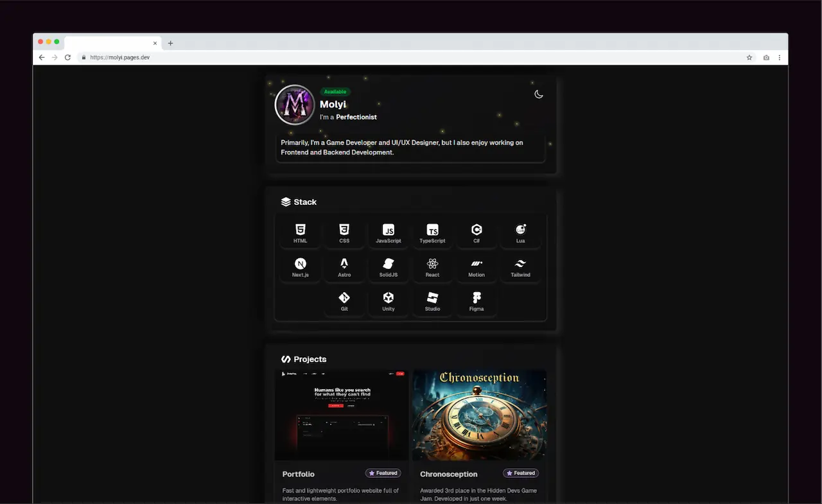Image resolution: width=822 pixels, height=504 pixels.
Task: Click the Projects section header icon
Action: 285,359
